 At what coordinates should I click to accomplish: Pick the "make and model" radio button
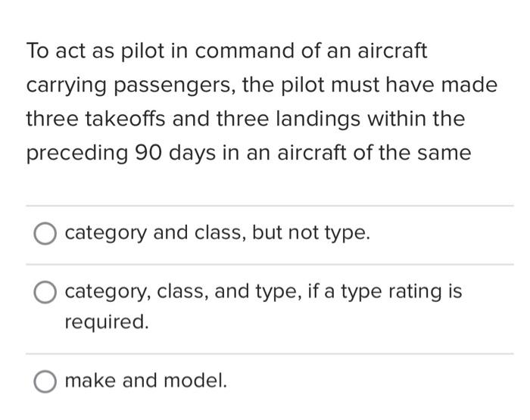pyautogui.click(x=45, y=381)
